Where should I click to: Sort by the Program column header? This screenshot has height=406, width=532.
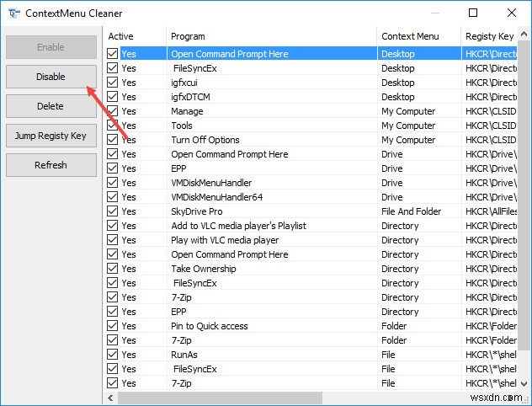[x=272, y=36]
